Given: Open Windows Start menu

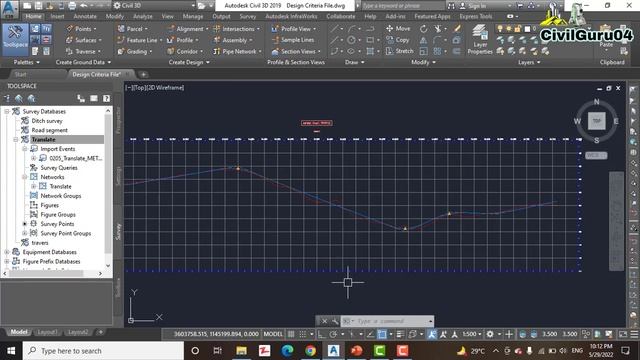Looking at the screenshot, I should [x=11, y=351].
